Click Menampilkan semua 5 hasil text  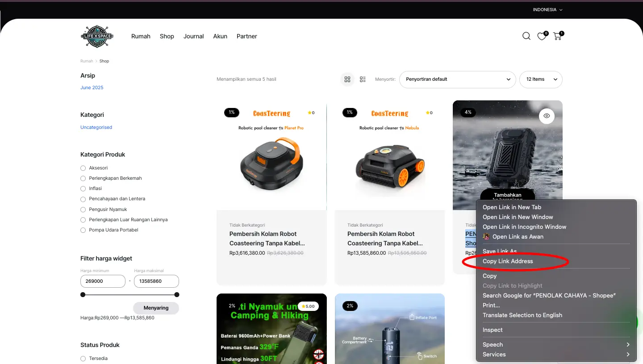click(x=246, y=79)
